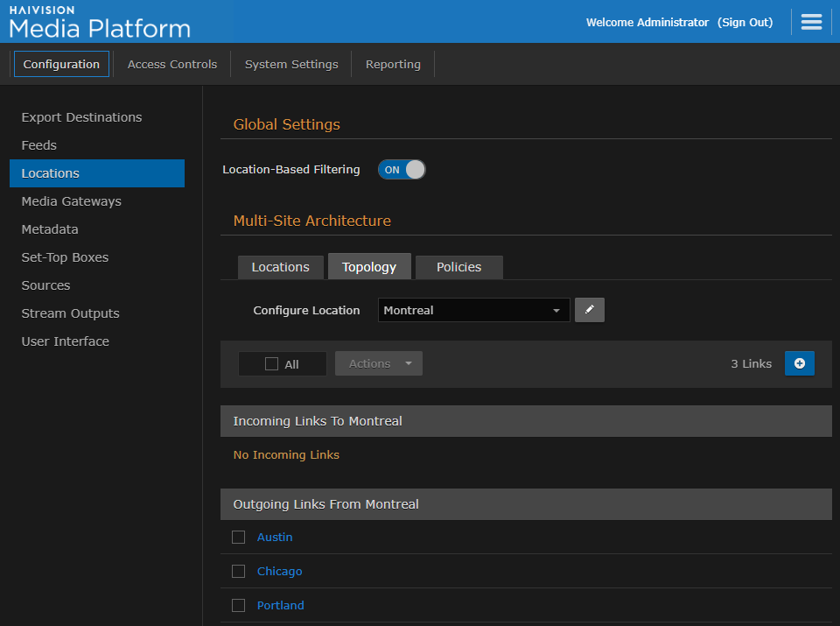Screen dimensions: 840x626
Task: Click the Sign Out link
Action: pos(745,22)
